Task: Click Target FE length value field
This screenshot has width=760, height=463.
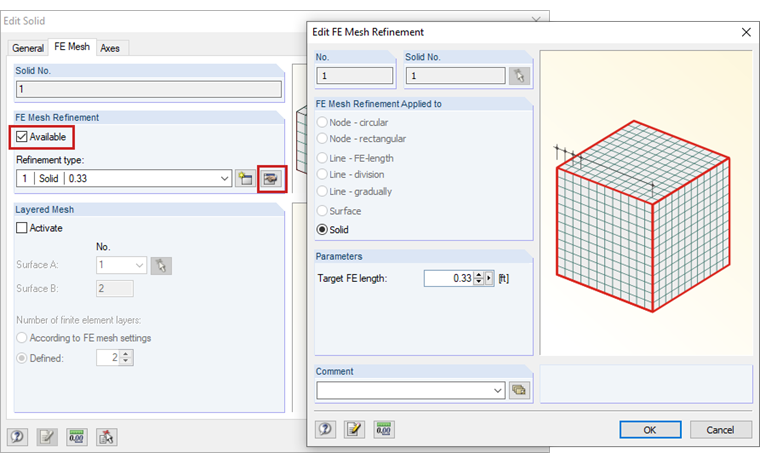Action: pyautogui.click(x=449, y=278)
